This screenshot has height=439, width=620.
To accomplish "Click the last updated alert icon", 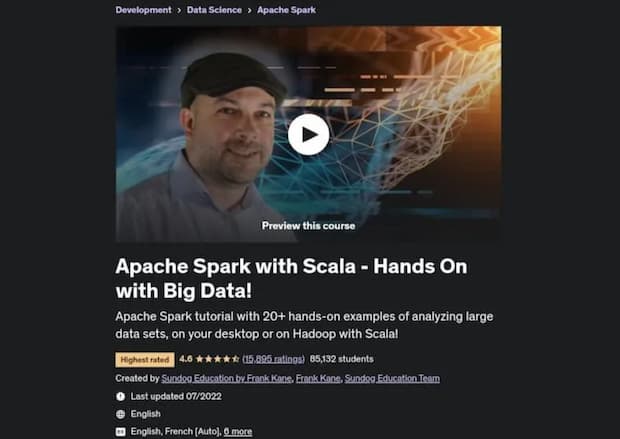I will pyautogui.click(x=121, y=396).
